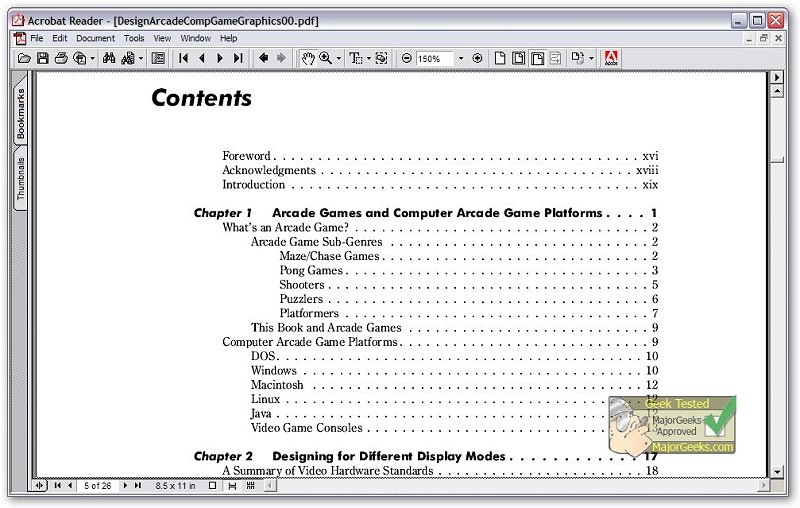Open the Document menu
This screenshot has width=800, height=508.
click(x=95, y=38)
